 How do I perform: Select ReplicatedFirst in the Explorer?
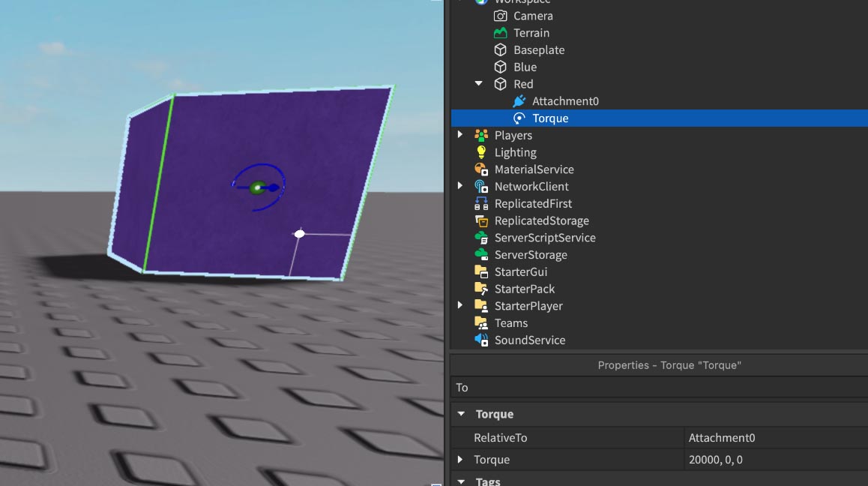coord(532,204)
